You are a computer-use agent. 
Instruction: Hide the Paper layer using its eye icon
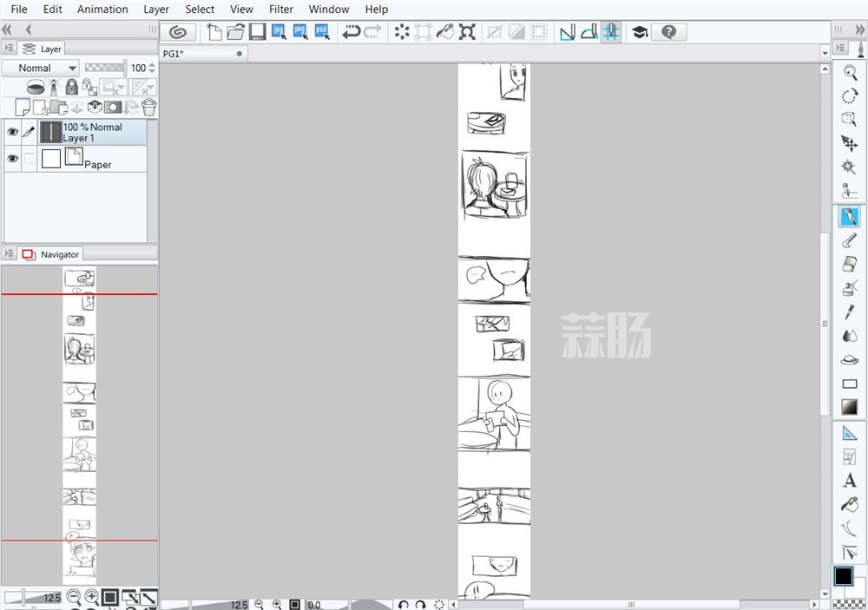pyautogui.click(x=12, y=158)
